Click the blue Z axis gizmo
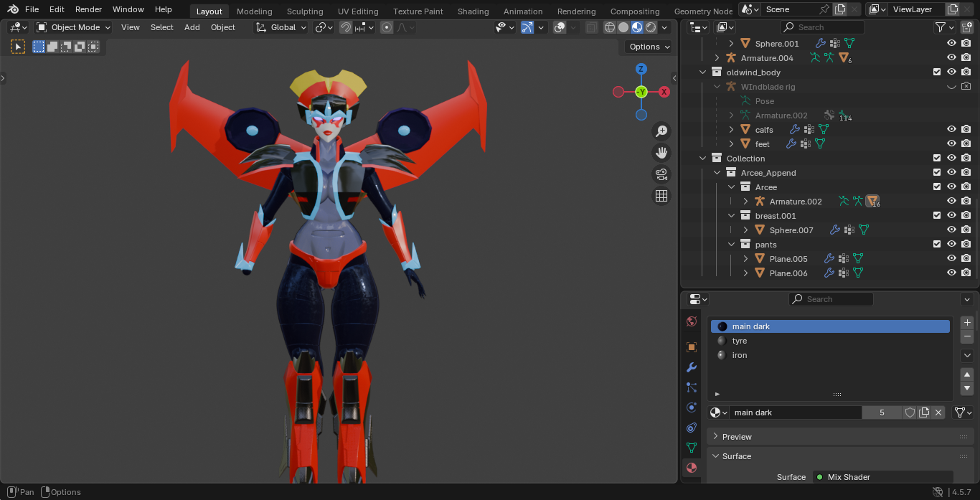This screenshot has height=500, width=980. (641, 69)
